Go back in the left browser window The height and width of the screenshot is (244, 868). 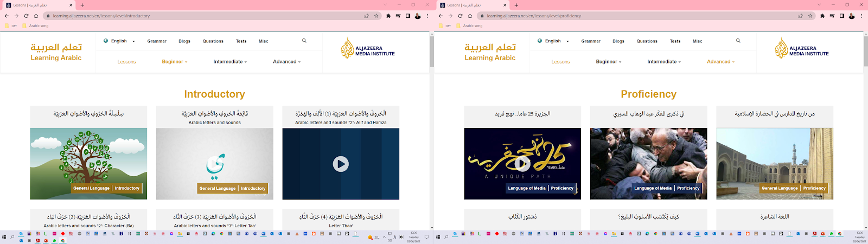coord(7,16)
